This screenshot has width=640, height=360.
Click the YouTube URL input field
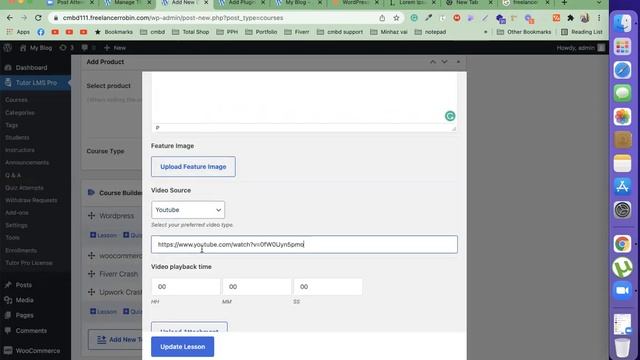[304, 244]
